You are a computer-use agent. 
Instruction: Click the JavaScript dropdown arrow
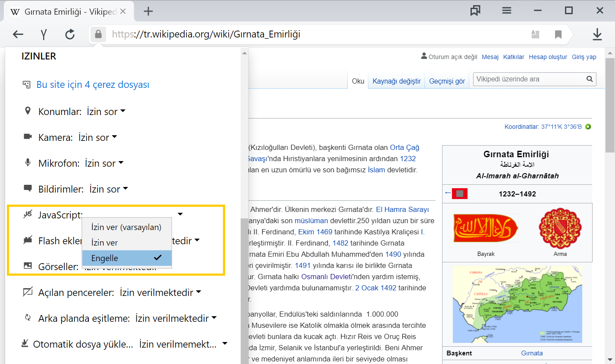pos(180,214)
